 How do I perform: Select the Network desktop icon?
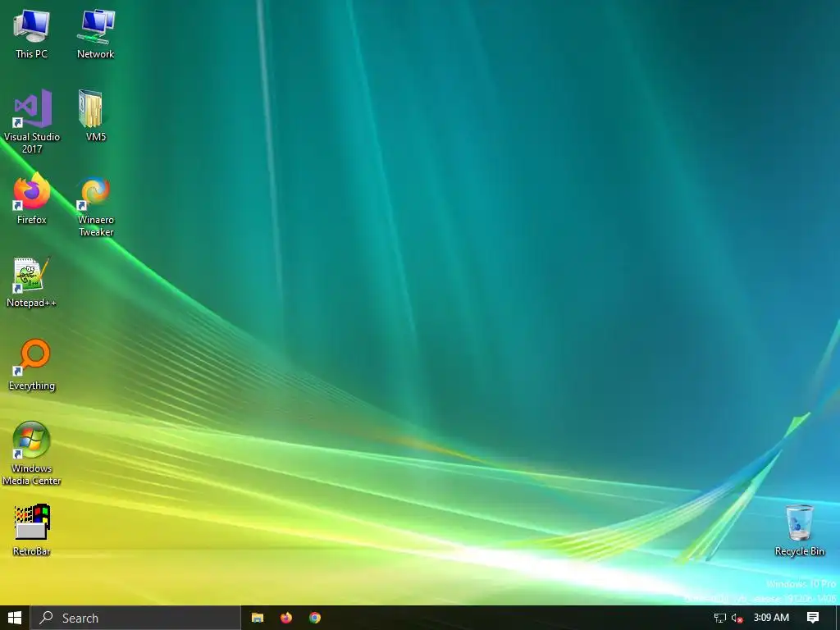95,34
